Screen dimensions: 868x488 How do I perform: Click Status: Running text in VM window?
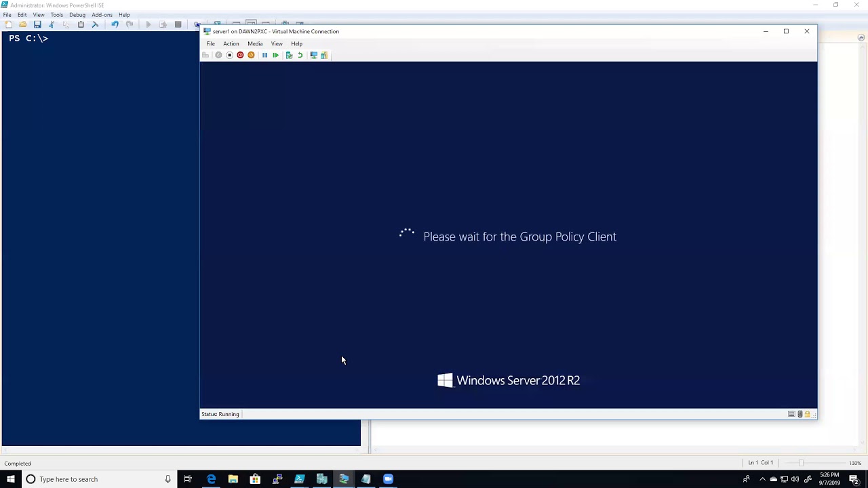220,414
